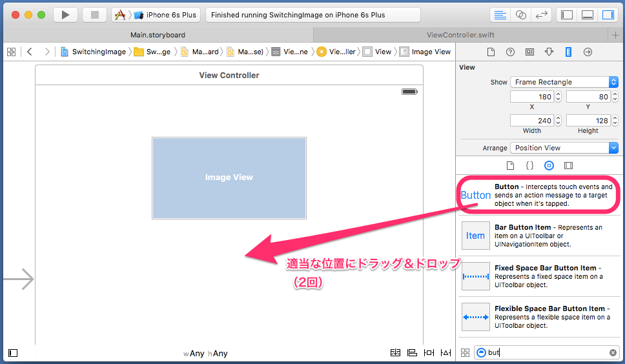Select the Image View on canvas

229,178
